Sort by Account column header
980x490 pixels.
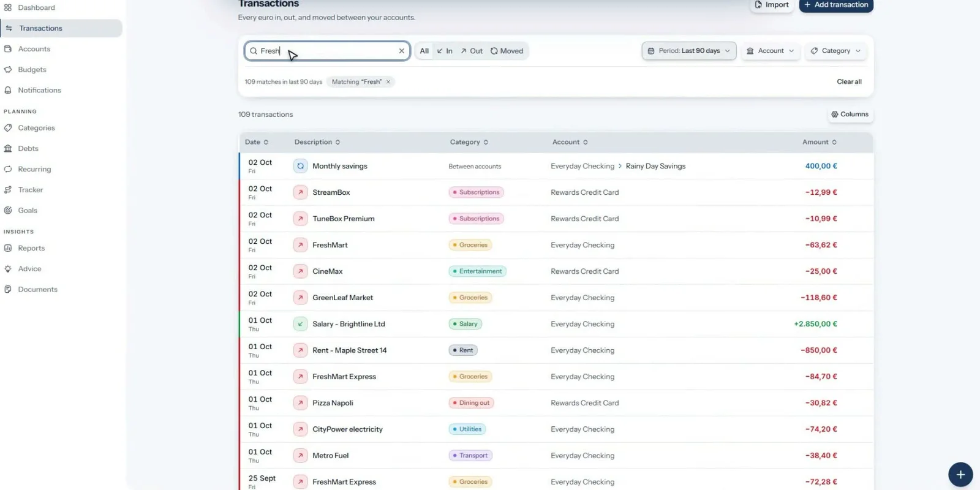[570, 142]
